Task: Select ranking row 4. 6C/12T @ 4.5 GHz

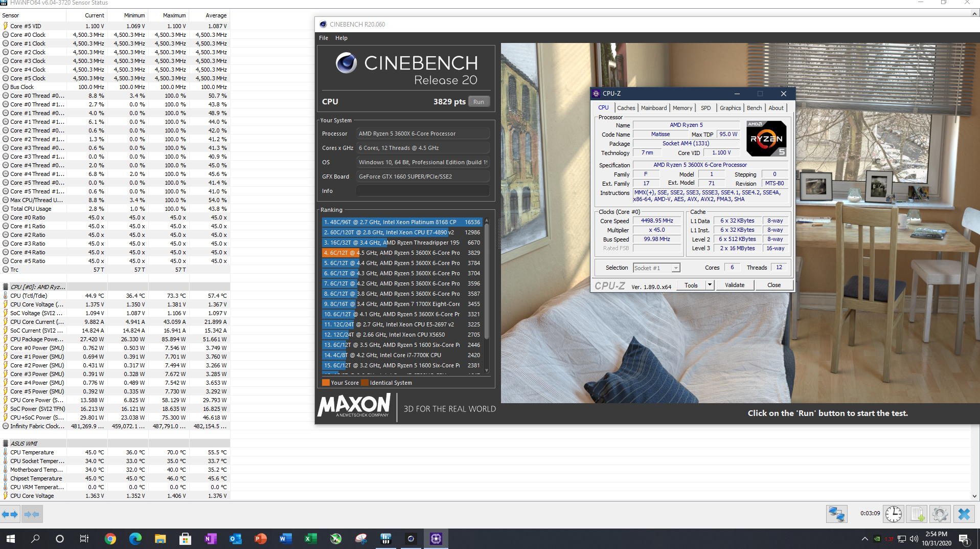Action: 402,253
